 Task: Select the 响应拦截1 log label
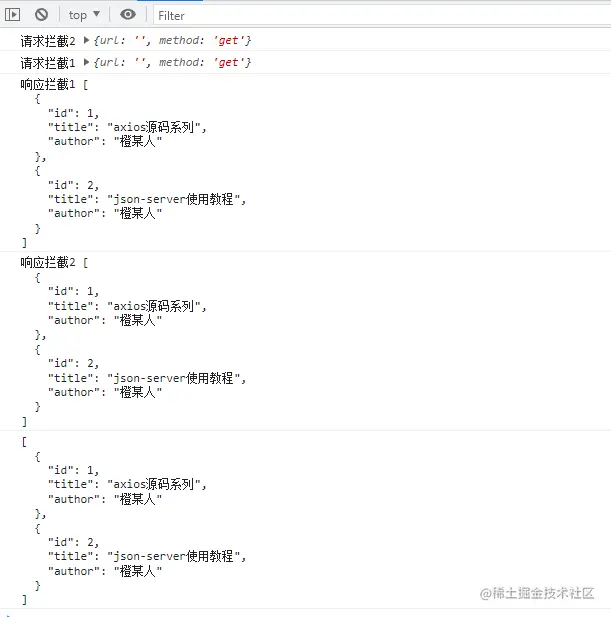point(48,84)
